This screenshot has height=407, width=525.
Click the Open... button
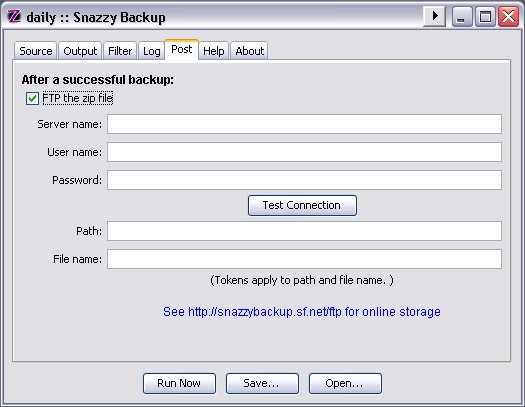(x=345, y=383)
